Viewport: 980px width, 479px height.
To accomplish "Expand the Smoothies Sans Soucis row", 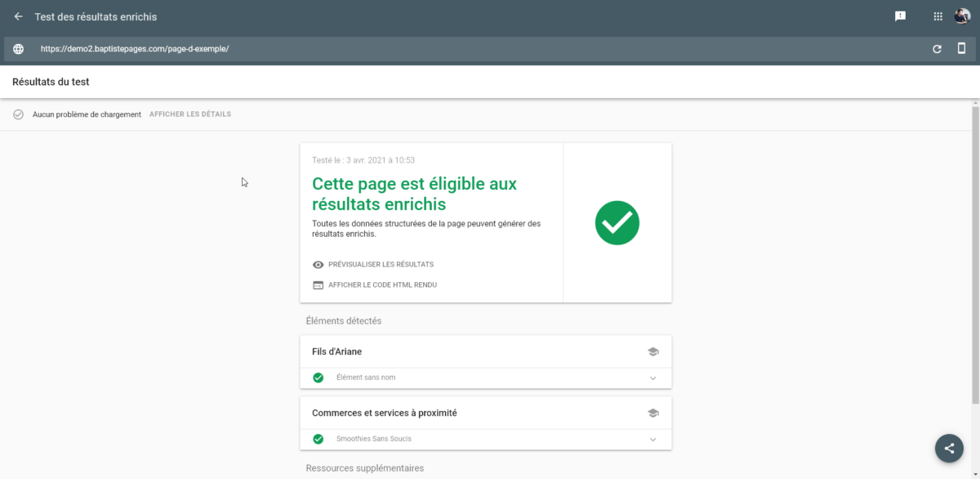I will tap(653, 439).
